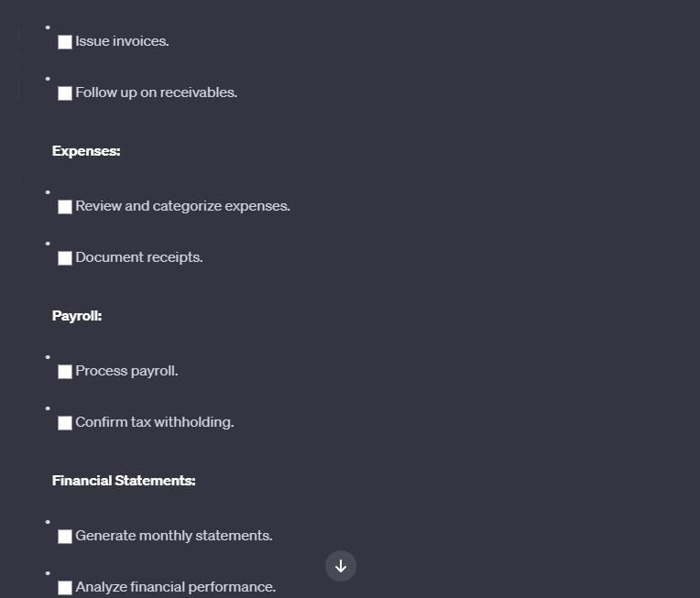Check the Issue invoices checkbox
700x598 pixels.
[65, 42]
